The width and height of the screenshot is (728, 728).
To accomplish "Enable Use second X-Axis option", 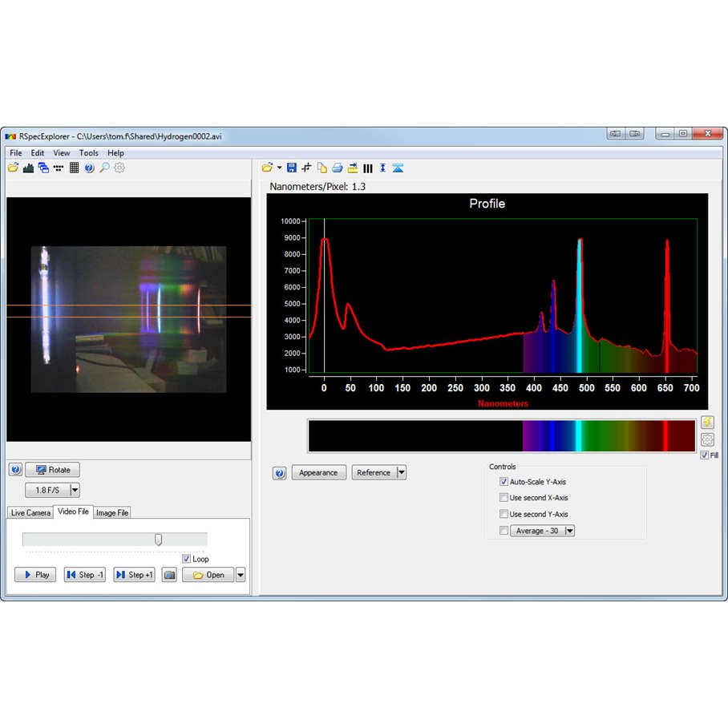I will (504, 498).
